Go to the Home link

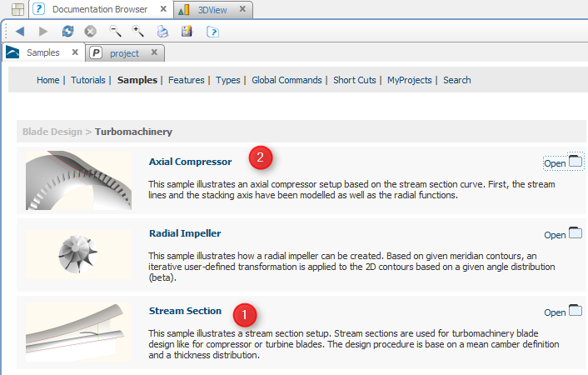(x=48, y=80)
